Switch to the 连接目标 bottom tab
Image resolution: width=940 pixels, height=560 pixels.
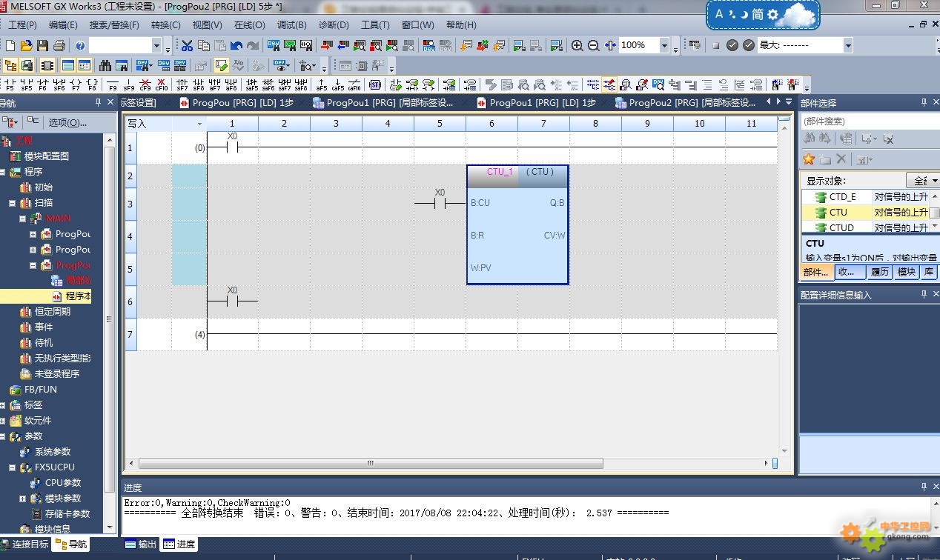point(24,544)
